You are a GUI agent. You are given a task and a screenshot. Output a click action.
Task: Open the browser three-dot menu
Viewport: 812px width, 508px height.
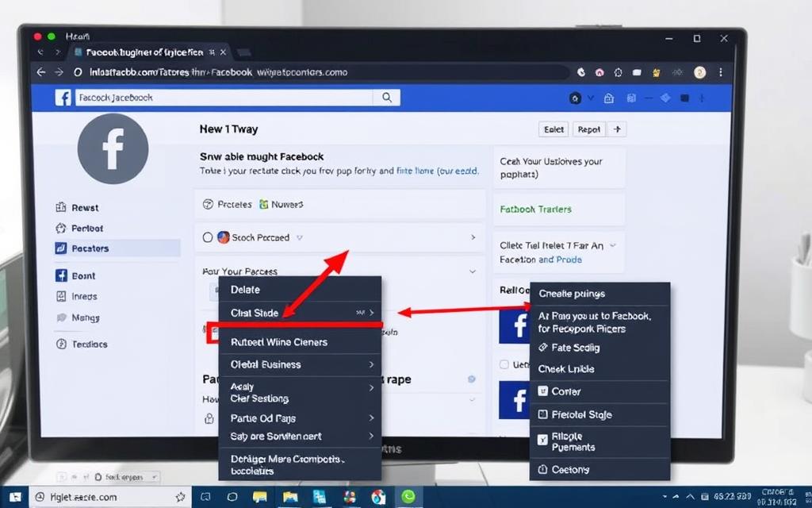click(x=720, y=72)
